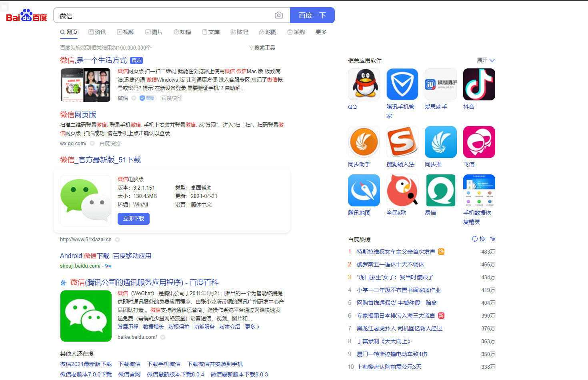Click the 保障 badge icon under first result
The image size is (588, 380).
148,98
